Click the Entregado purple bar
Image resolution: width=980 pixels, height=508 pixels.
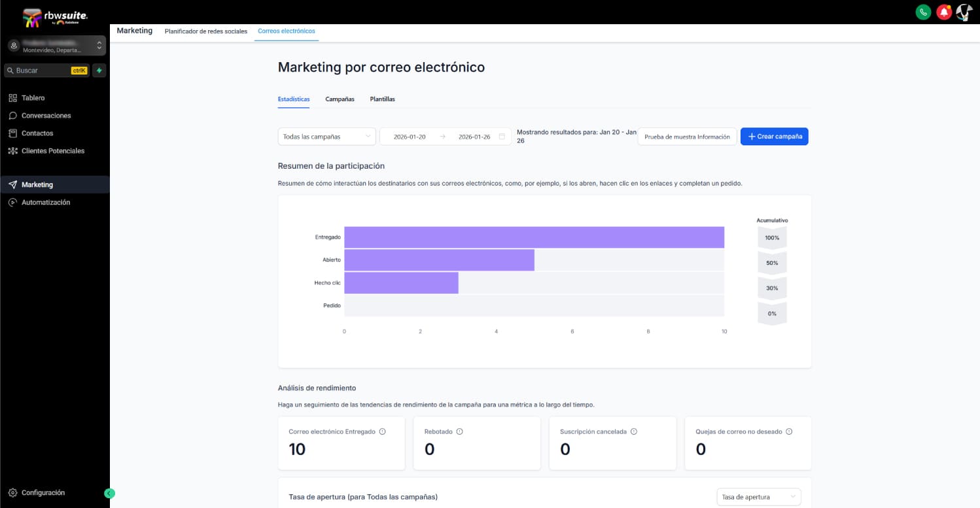pos(534,237)
